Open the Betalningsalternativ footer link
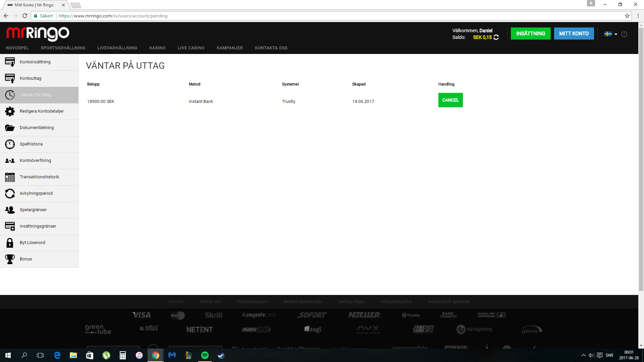Image resolution: width=644 pixels, height=362 pixels. (303, 302)
